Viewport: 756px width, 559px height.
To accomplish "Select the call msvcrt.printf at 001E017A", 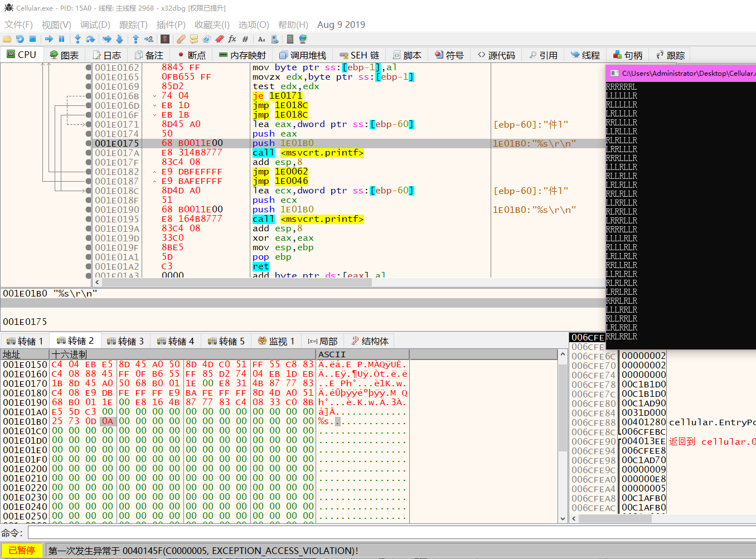I will click(308, 153).
